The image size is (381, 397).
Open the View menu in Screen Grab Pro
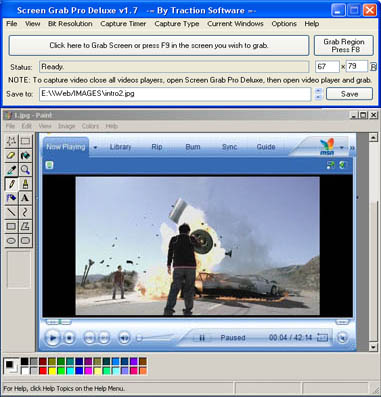point(33,24)
